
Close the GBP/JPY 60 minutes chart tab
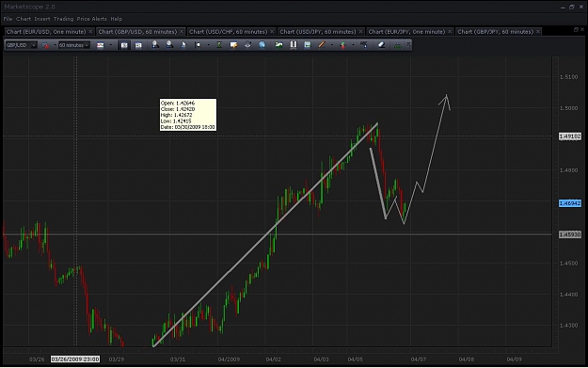click(x=538, y=31)
